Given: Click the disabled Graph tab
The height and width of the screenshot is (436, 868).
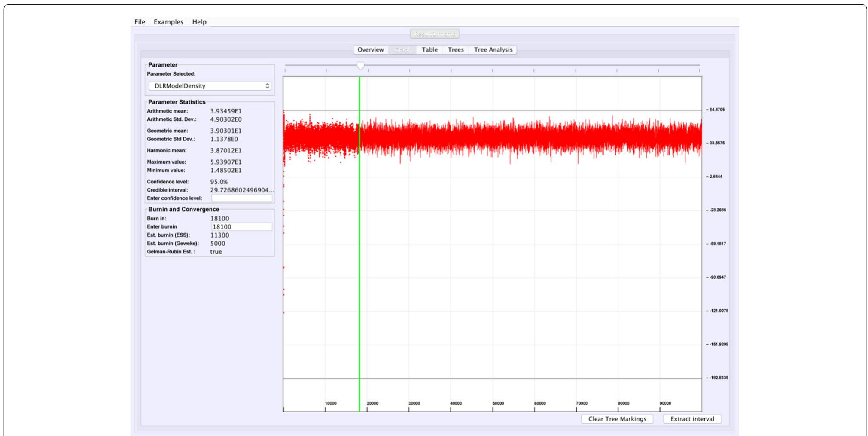Looking at the screenshot, I should [402, 49].
